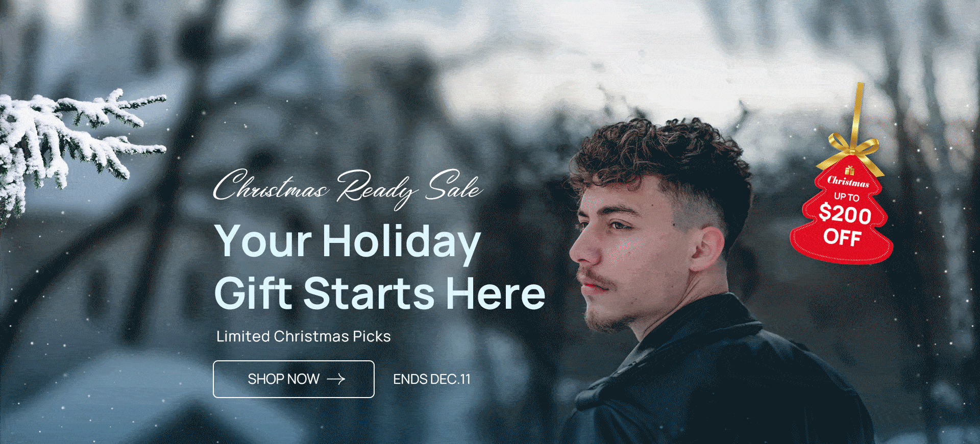This screenshot has width=980, height=444.
Task: Click the SHOP NOW button
Action: pyautogui.click(x=293, y=379)
